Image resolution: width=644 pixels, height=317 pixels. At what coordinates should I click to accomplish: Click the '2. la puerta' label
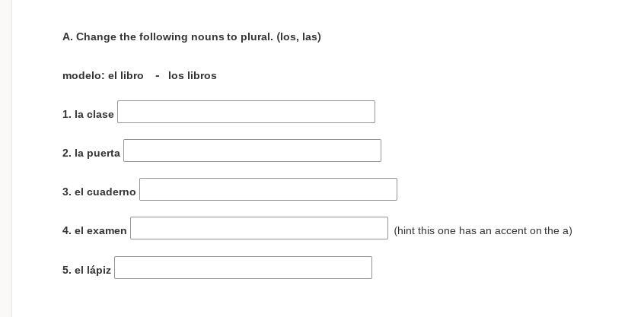(x=91, y=154)
